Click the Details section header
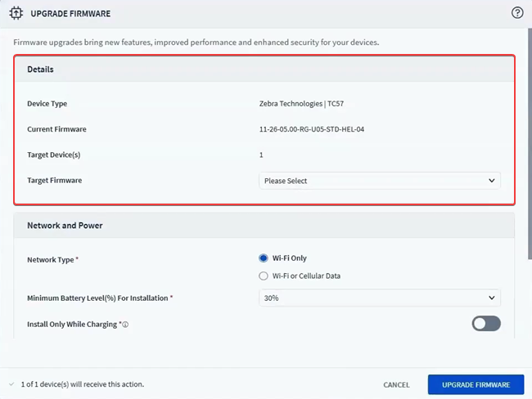The height and width of the screenshot is (399, 532). click(x=41, y=69)
